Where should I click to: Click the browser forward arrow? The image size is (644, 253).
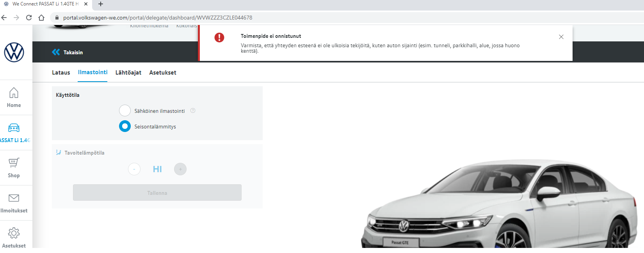16,18
